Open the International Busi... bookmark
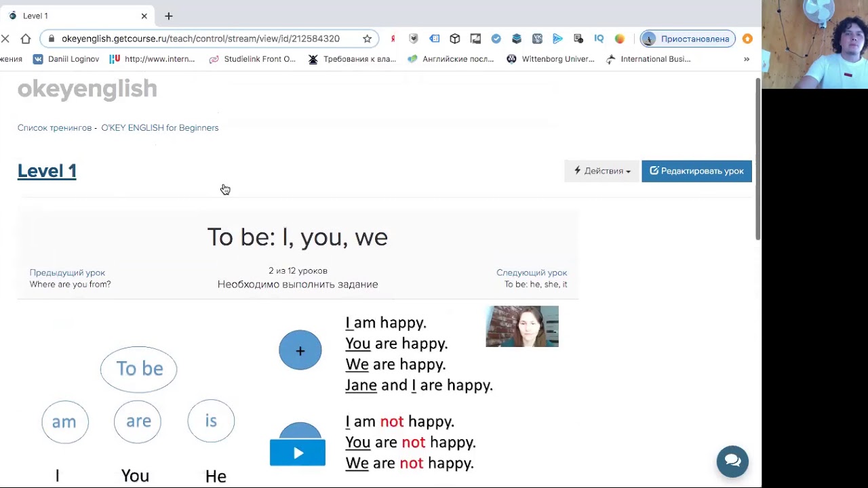Viewport: 868px width, 488px height. 648,59
